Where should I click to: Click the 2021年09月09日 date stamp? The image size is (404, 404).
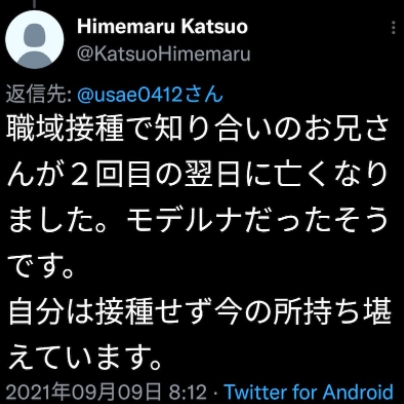(83, 392)
